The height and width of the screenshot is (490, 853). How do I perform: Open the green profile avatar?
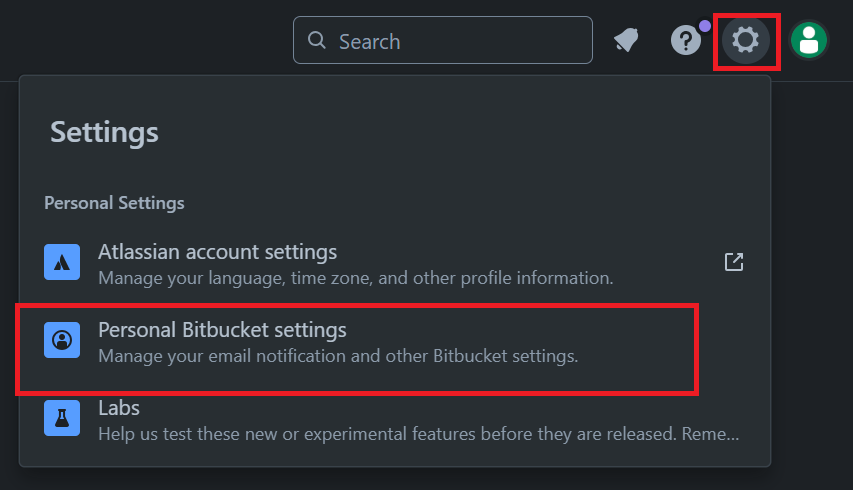point(809,41)
